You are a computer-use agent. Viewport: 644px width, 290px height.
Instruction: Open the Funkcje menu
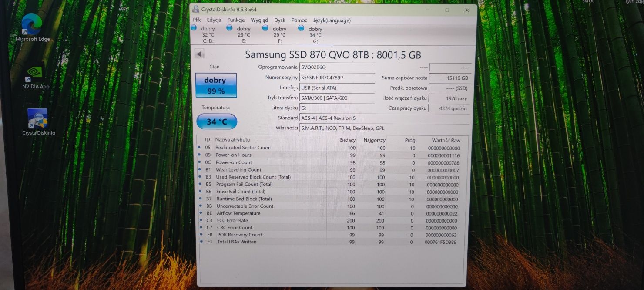[236, 20]
